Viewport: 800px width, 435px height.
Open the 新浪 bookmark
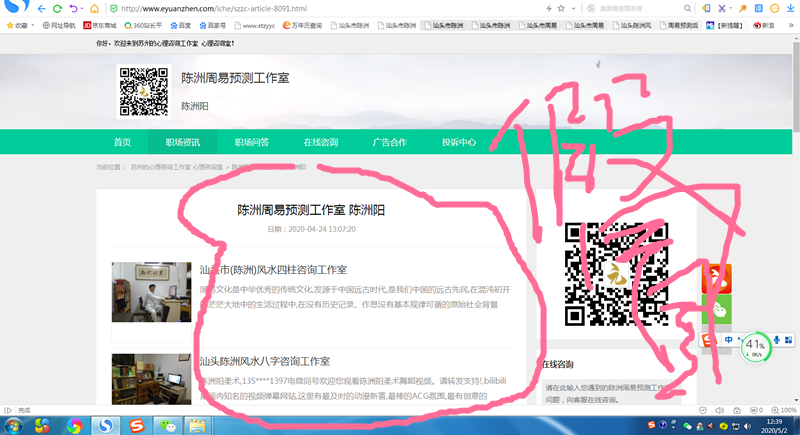[764, 25]
